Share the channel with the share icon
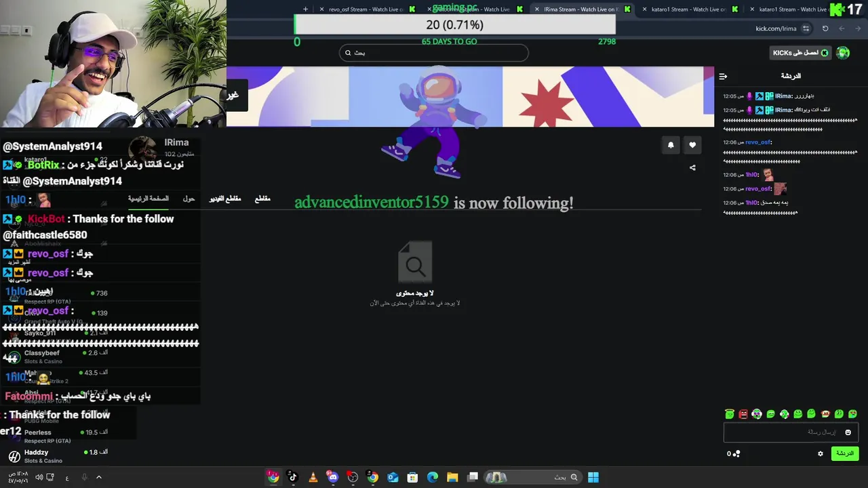The height and width of the screenshot is (488, 868). point(692,167)
